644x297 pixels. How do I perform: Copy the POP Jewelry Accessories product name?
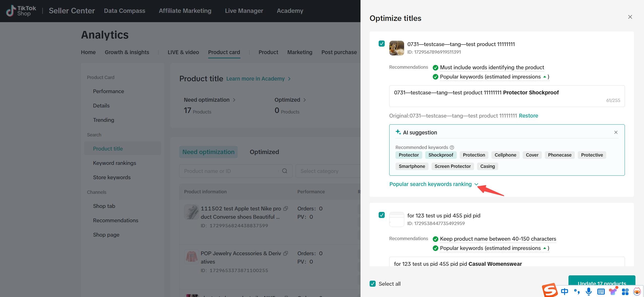pyautogui.click(x=285, y=253)
